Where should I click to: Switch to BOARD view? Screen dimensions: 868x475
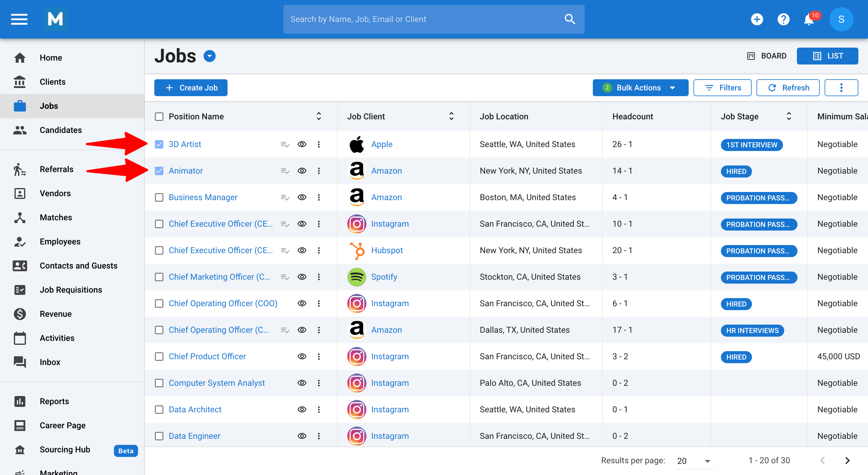click(766, 56)
